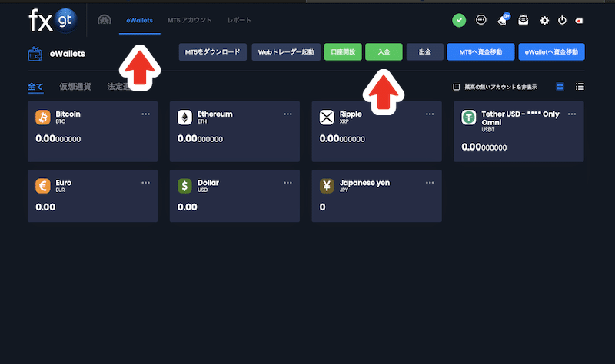The image size is (615, 364).
Task: Switch to list view icon
Action: click(580, 87)
